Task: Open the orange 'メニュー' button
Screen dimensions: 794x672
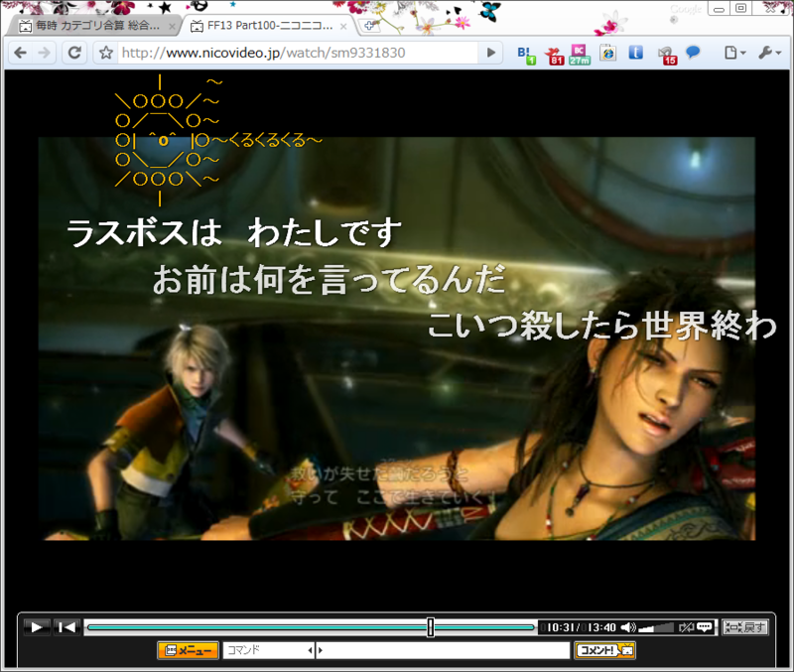Action: tap(188, 650)
